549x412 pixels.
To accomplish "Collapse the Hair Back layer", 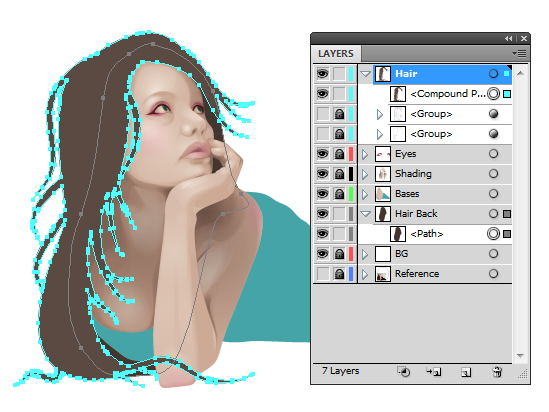I will coord(366,214).
